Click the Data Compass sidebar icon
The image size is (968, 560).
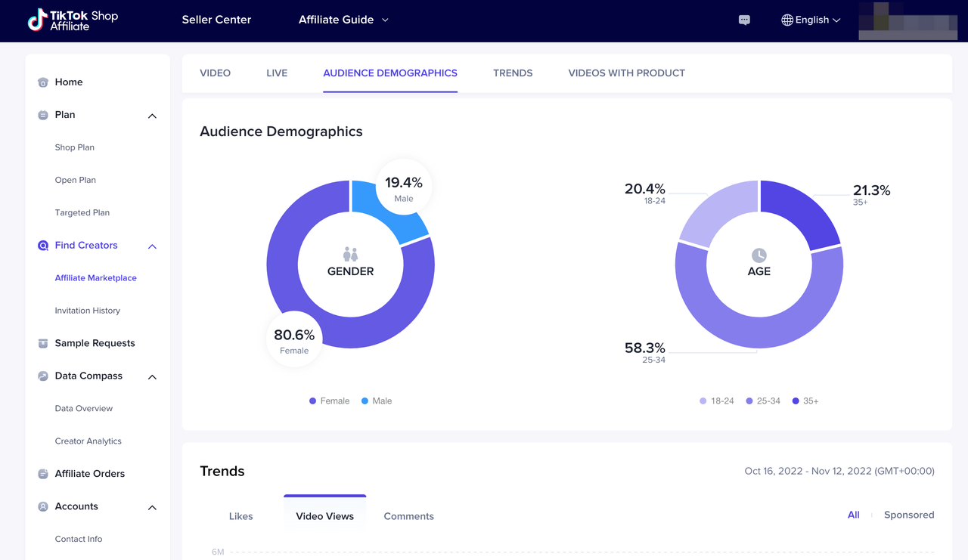click(x=43, y=376)
